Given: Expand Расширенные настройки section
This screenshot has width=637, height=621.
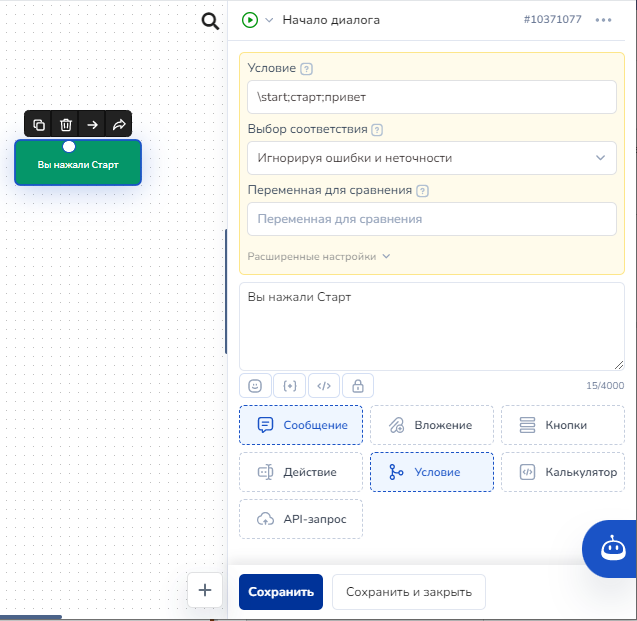Looking at the screenshot, I should 319,256.
